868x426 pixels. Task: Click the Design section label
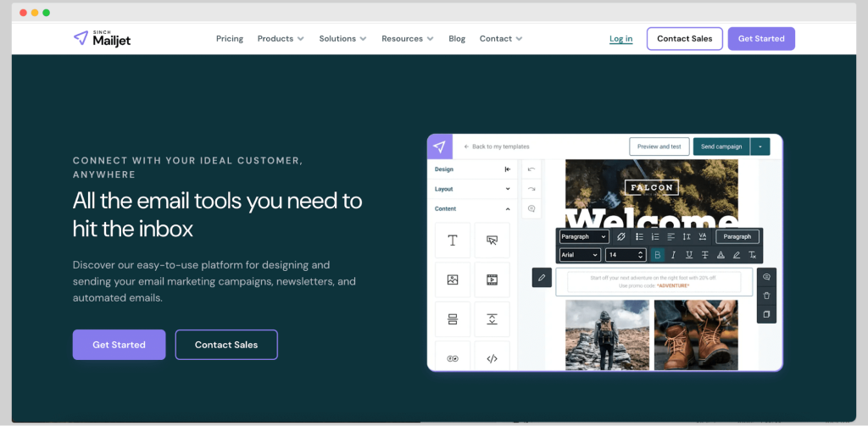click(x=444, y=169)
